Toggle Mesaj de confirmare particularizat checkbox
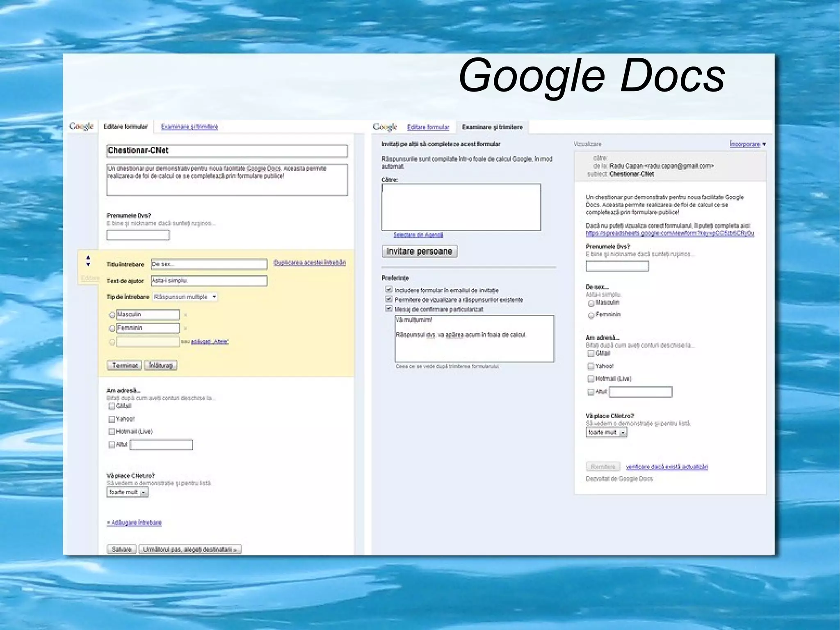 389,309
